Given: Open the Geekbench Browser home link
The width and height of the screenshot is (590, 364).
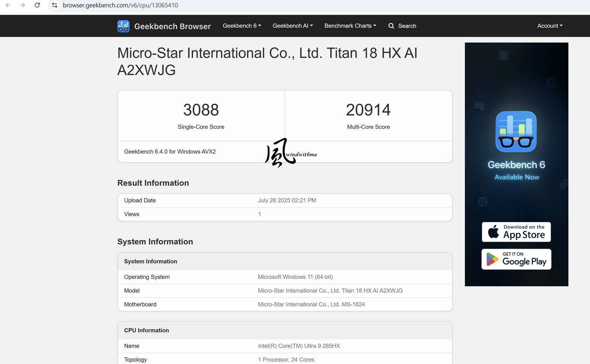Looking at the screenshot, I should pos(173,27).
